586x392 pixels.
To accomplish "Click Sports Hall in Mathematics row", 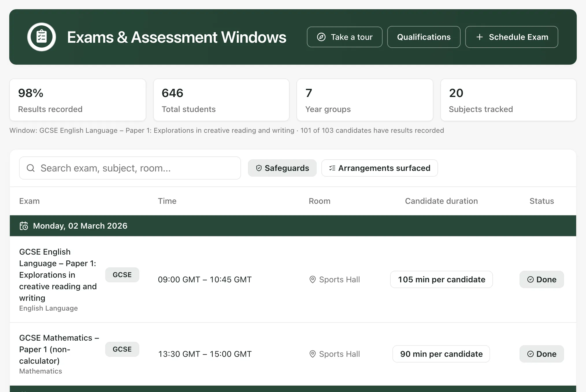I will pos(340,354).
